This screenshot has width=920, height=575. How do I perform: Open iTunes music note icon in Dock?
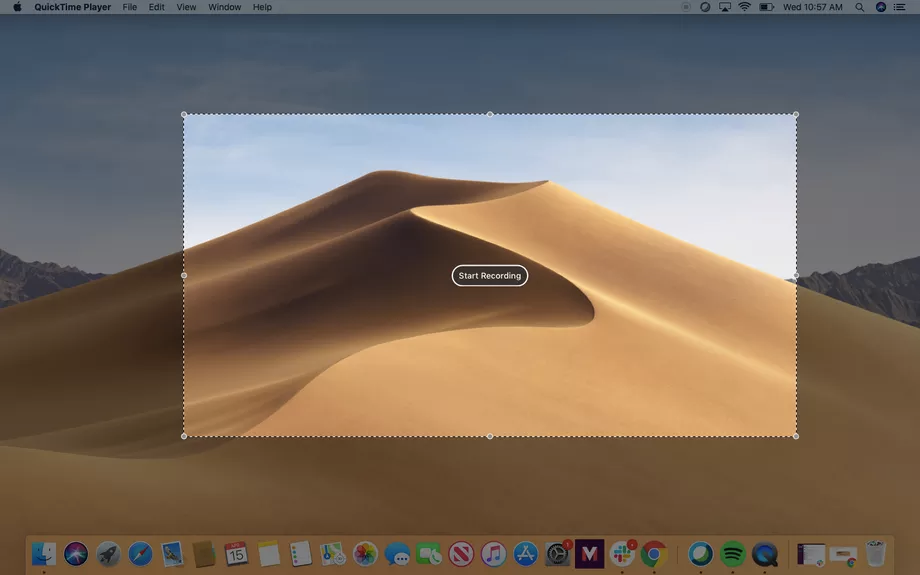pyautogui.click(x=493, y=554)
